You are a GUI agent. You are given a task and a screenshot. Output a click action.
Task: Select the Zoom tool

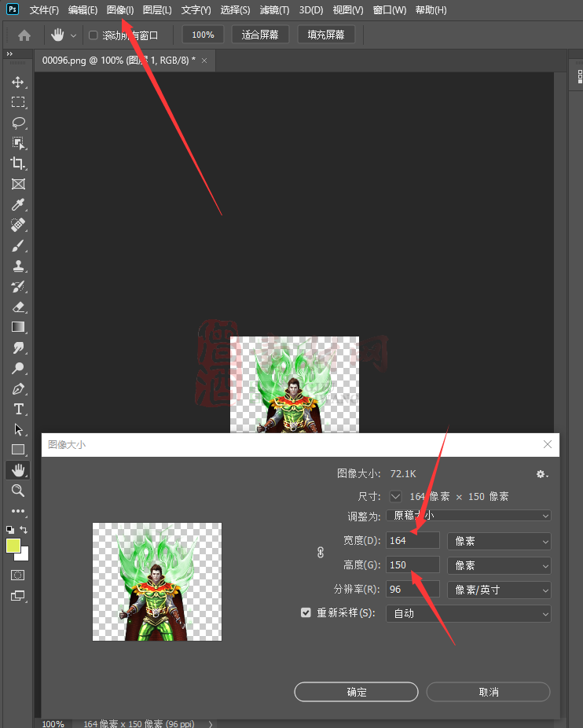click(18, 491)
